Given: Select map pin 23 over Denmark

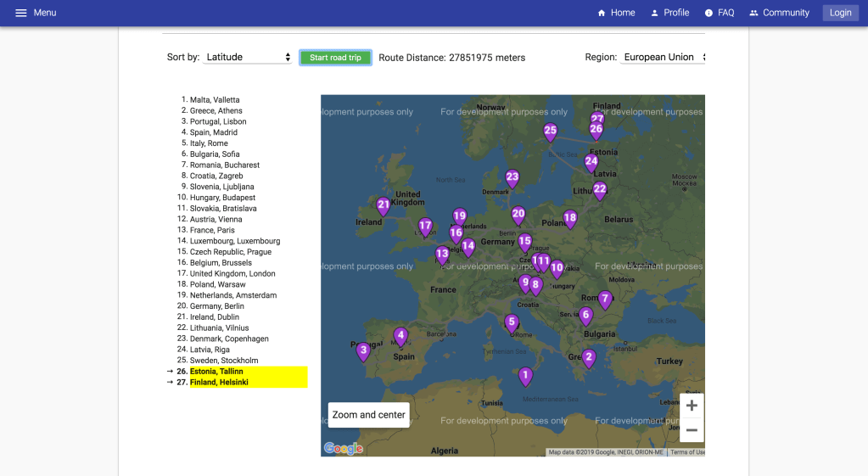Looking at the screenshot, I should pyautogui.click(x=512, y=178).
